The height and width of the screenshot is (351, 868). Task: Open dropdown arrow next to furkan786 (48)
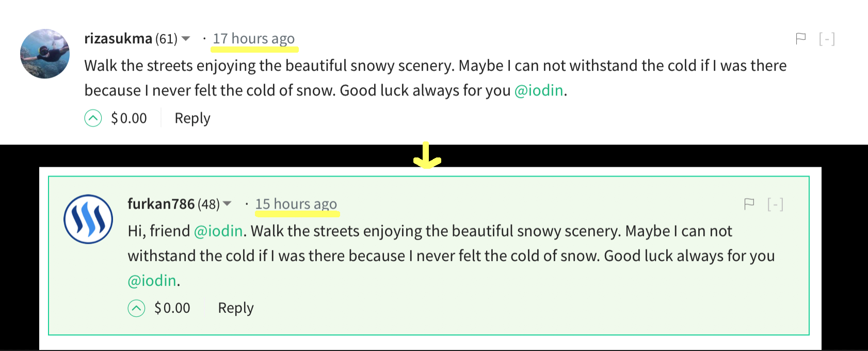pos(227,204)
